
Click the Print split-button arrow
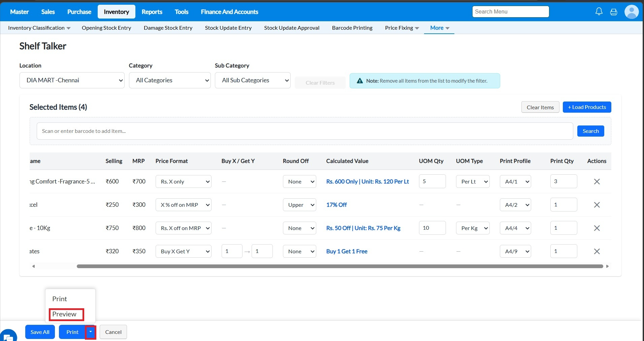pyautogui.click(x=90, y=332)
